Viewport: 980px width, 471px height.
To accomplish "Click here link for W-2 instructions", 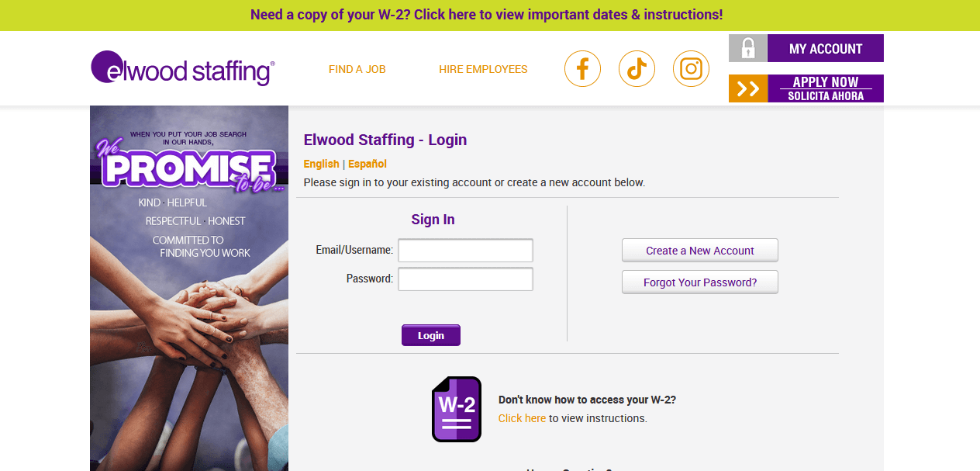I will [522, 418].
